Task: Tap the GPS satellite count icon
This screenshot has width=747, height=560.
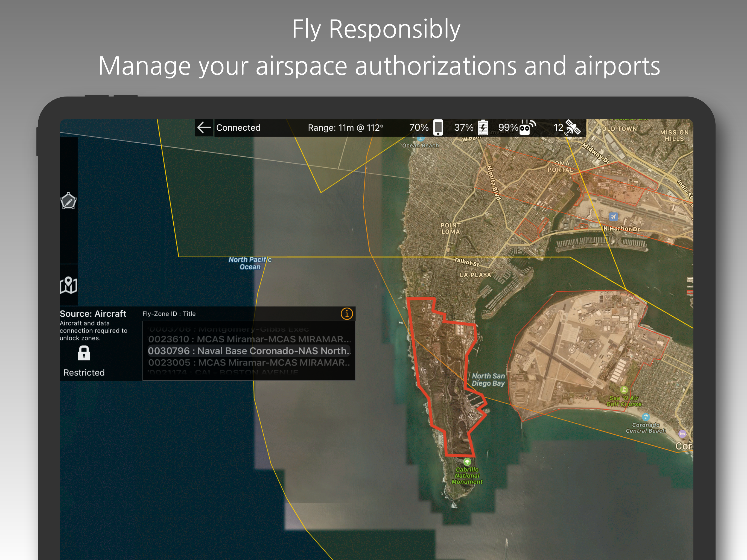Action: [x=573, y=128]
